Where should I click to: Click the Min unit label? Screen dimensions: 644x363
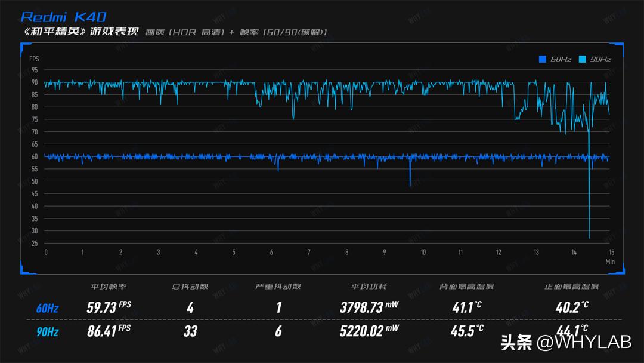click(x=610, y=262)
